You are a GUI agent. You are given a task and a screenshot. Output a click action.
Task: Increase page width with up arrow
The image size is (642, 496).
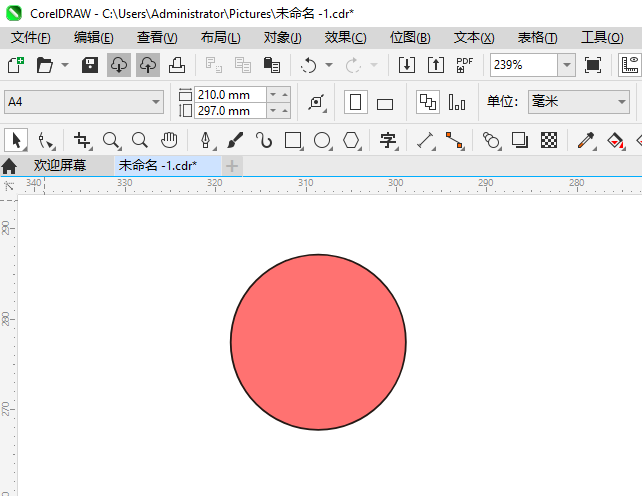click(x=285, y=95)
